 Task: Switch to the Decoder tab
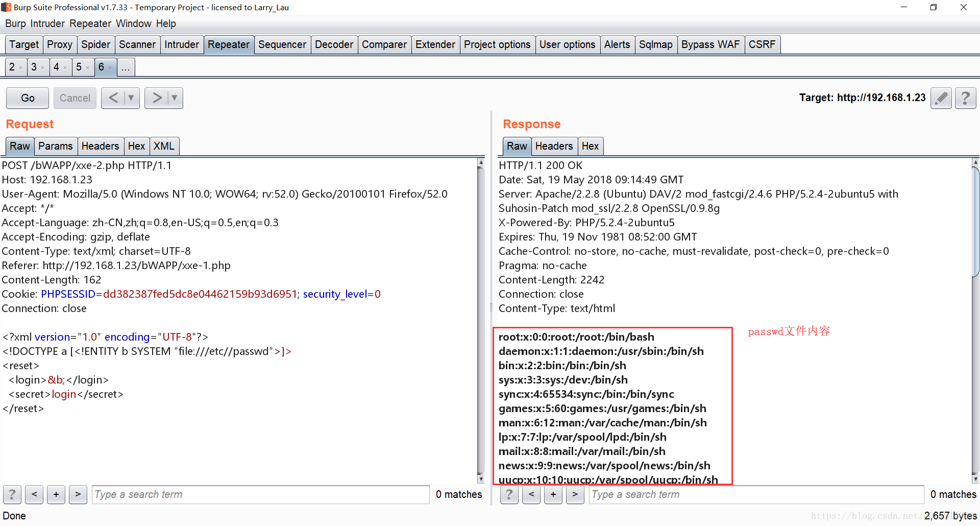[334, 45]
